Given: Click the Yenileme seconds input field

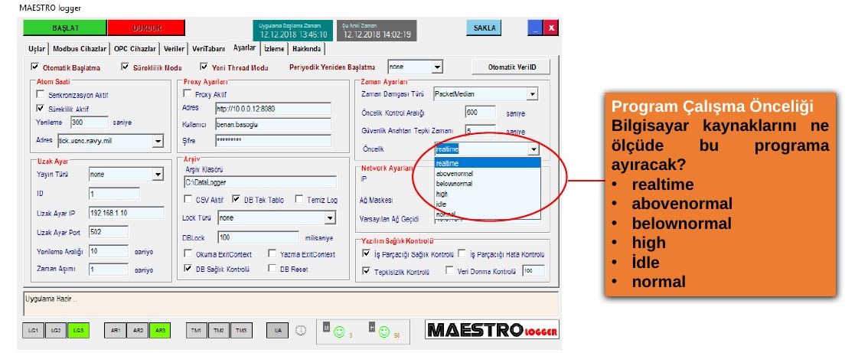Looking at the screenshot, I should 90,122.
